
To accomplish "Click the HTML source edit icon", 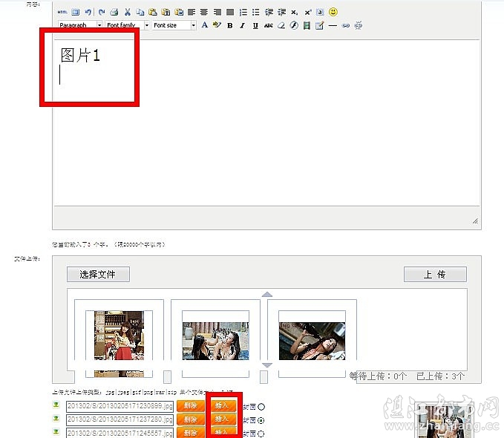I will pyautogui.click(x=62, y=12).
